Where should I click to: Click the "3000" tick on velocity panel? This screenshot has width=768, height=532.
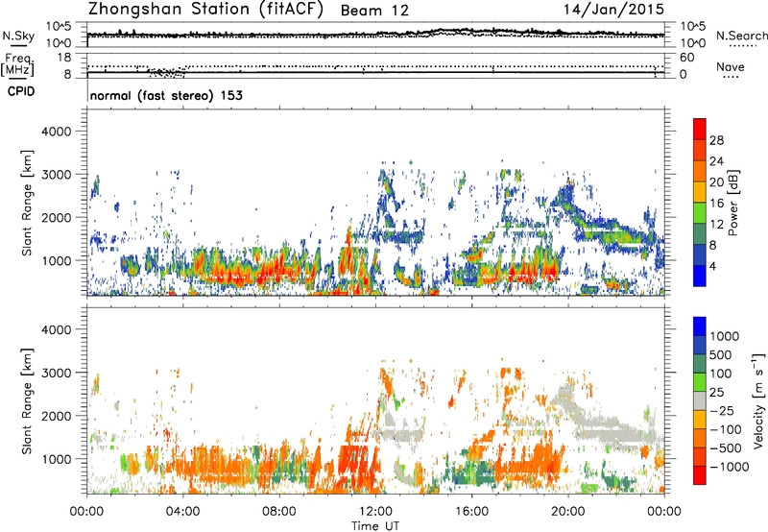point(56,373)
